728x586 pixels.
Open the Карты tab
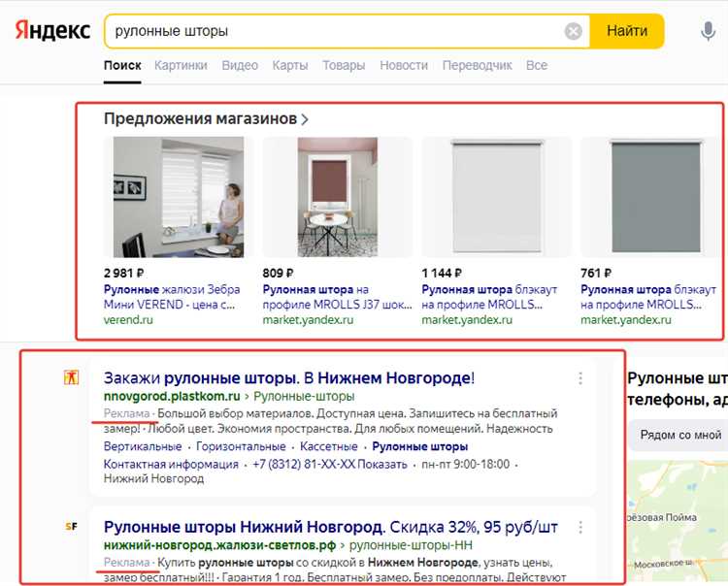pyautogui.click(x=289, y=65)
